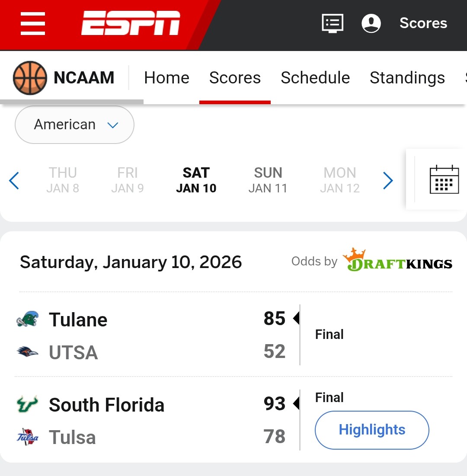
Task: Expand the American conference dropdown
Action: click(x=74, y=125)
